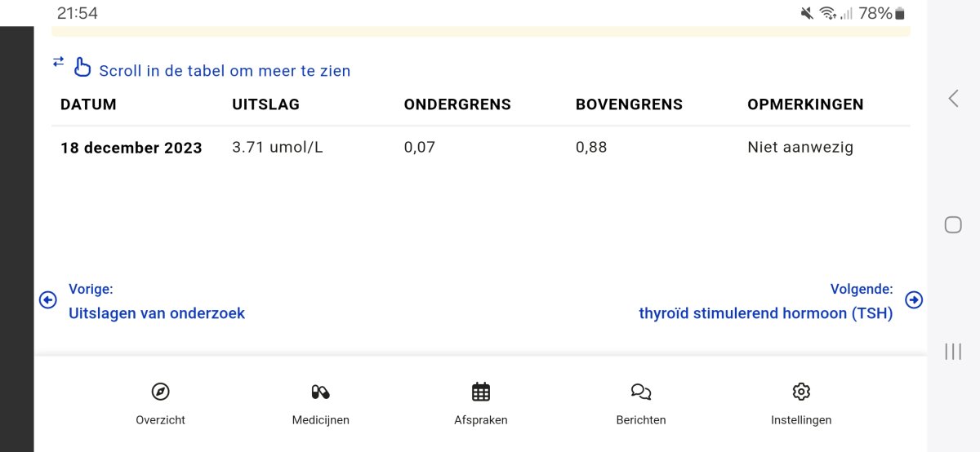Click the OPMERKINGEN column header
The width and height of the screenshot is (980, 452).
[x=805, y=104]
